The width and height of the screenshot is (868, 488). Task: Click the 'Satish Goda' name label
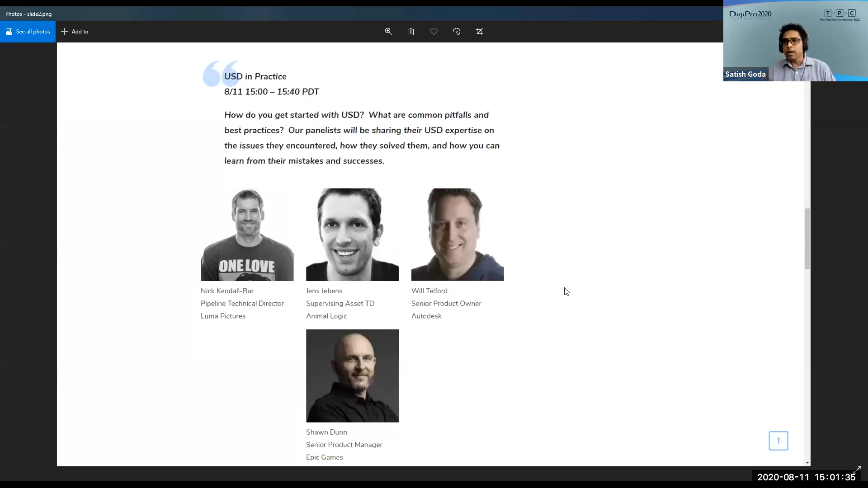[745, 75]
